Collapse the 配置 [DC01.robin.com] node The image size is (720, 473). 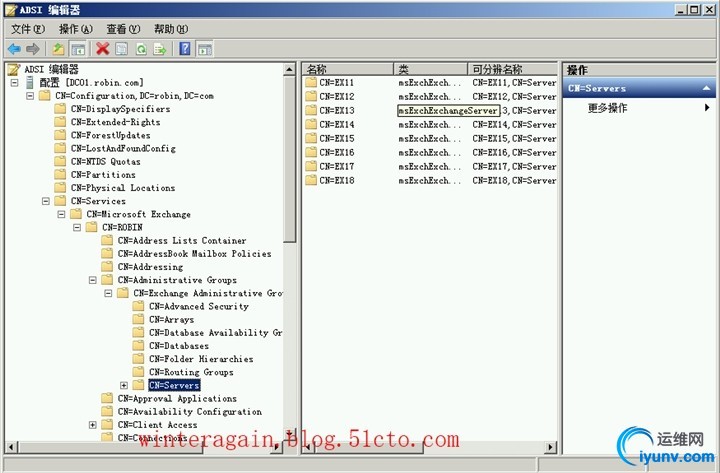click(x=15, y=83)
